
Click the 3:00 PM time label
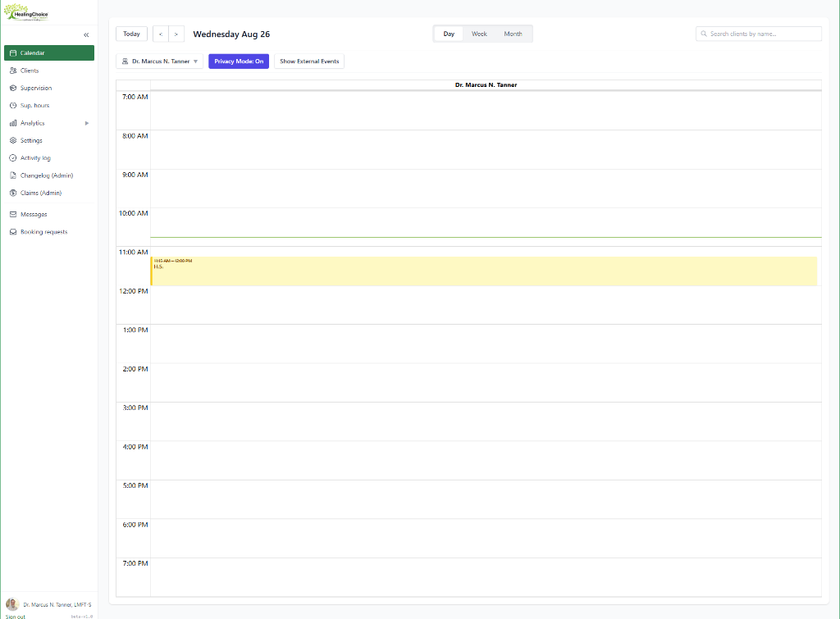(x=135, y=407)
